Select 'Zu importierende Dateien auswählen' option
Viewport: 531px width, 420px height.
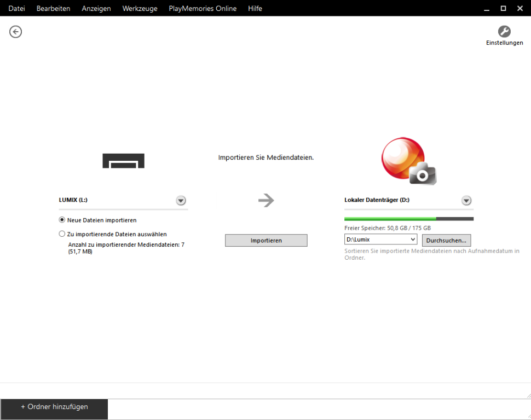62,234
